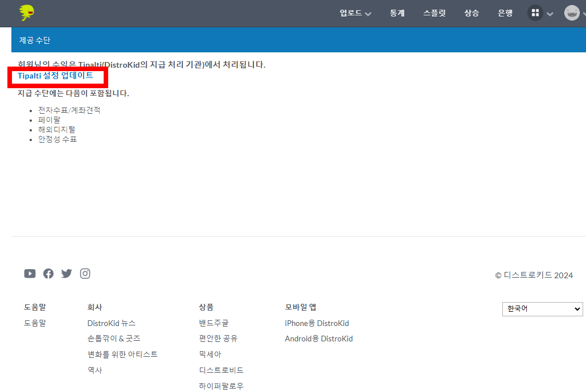Click the 회사 footer heading
586x392 pixels.
coord(95,307)
